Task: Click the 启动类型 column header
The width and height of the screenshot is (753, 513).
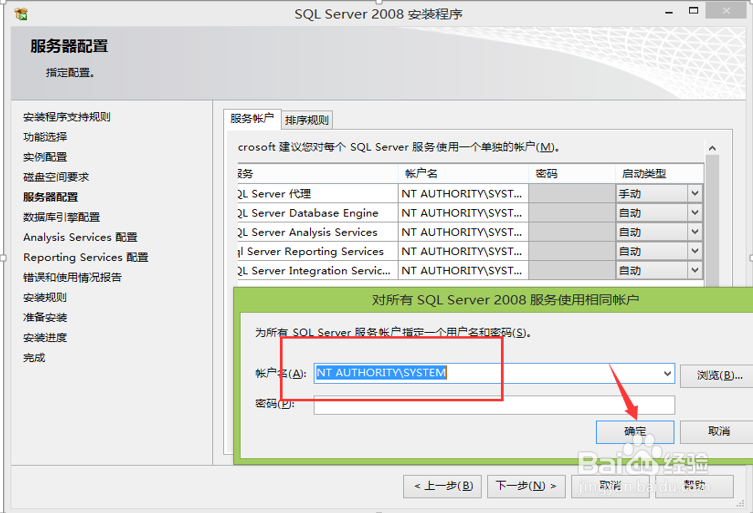Action: 659,174
